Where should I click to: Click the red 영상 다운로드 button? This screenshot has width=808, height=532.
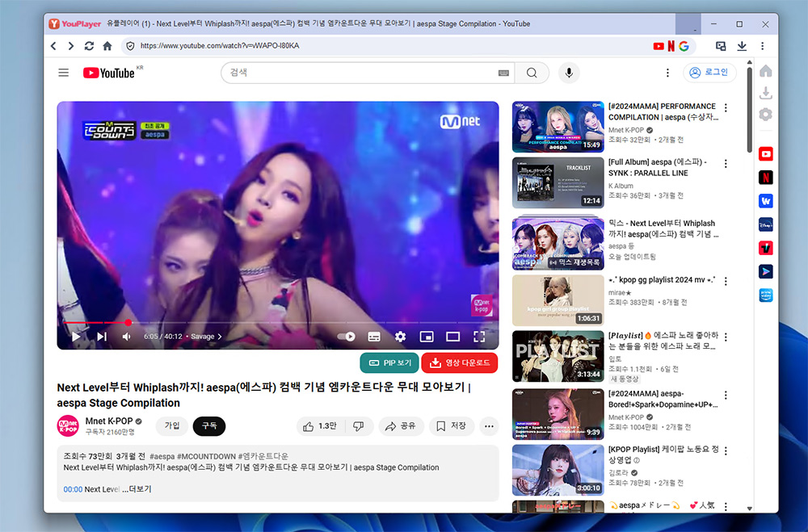pos(460,362)
